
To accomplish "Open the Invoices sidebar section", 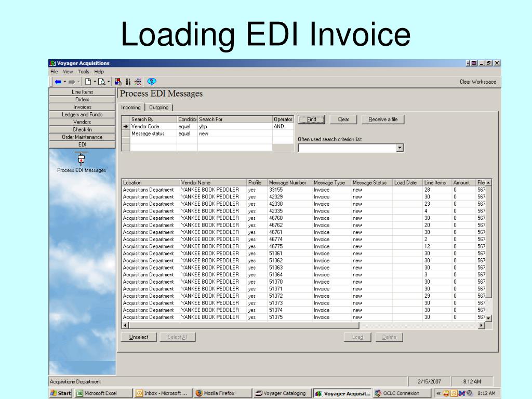I will (x=82, y=107).
